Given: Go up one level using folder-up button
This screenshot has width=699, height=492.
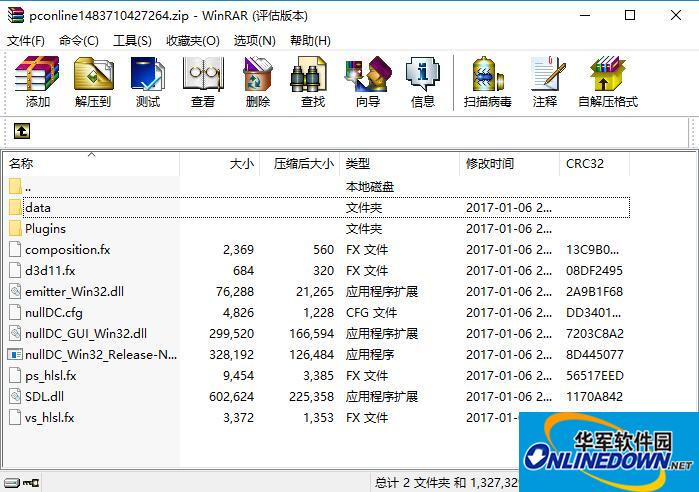Looking at the screenshot, I should pyautogui.click(x=22, y=131).
